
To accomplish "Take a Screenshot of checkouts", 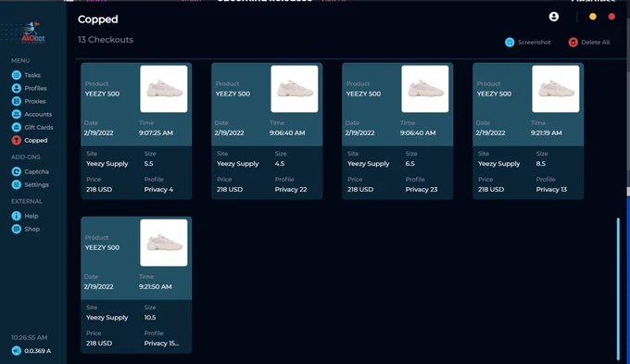I will pyautogui.click(x=534, y=43).
